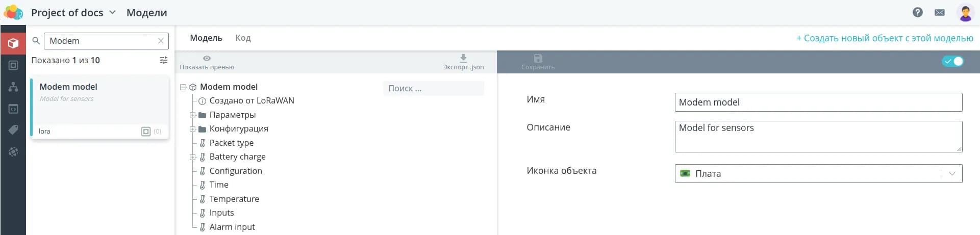Viewport: 980px width, 235px height.
Task: Open the tags sidebar icon
Action: point(13,130)
